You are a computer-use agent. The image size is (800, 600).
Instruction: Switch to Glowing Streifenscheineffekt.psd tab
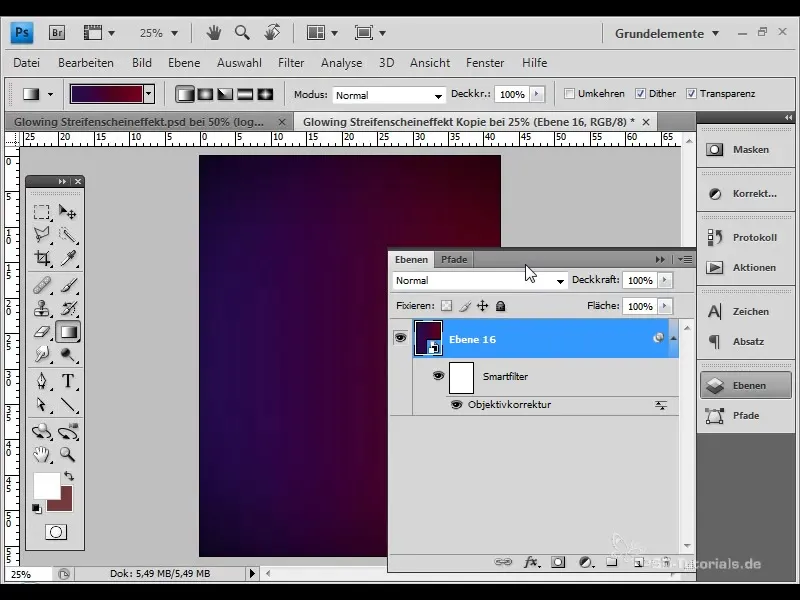point(139,122)
